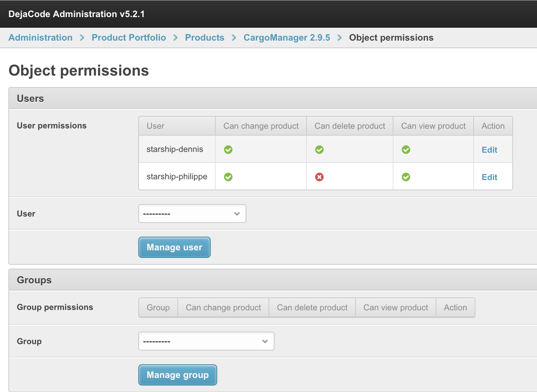Click starship-philippe view product green checkmark
The width and height of the screenshot is (537, 392).
pyautogui.click(x=406, y=177)
